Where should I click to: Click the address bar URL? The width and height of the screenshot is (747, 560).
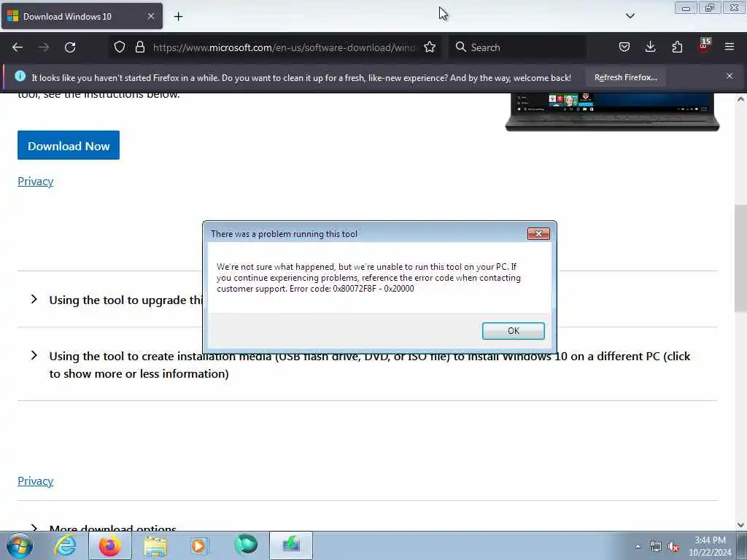[284, 47]
